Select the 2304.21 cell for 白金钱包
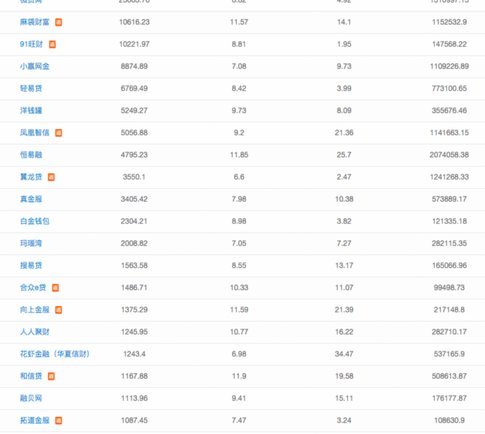The height and width of the screenshot is (434, 485). pyautogui.click(x=134, y=221)
